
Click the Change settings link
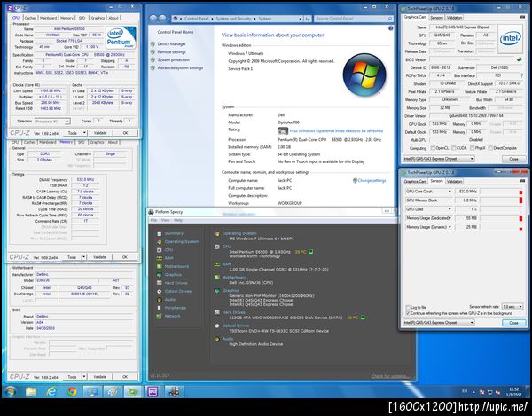pos(372,180)
